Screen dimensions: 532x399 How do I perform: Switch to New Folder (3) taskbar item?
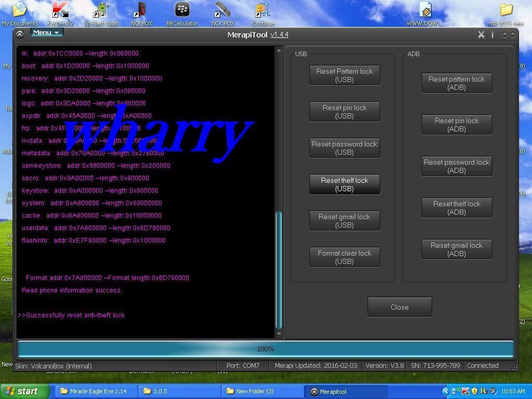(262, 391)
